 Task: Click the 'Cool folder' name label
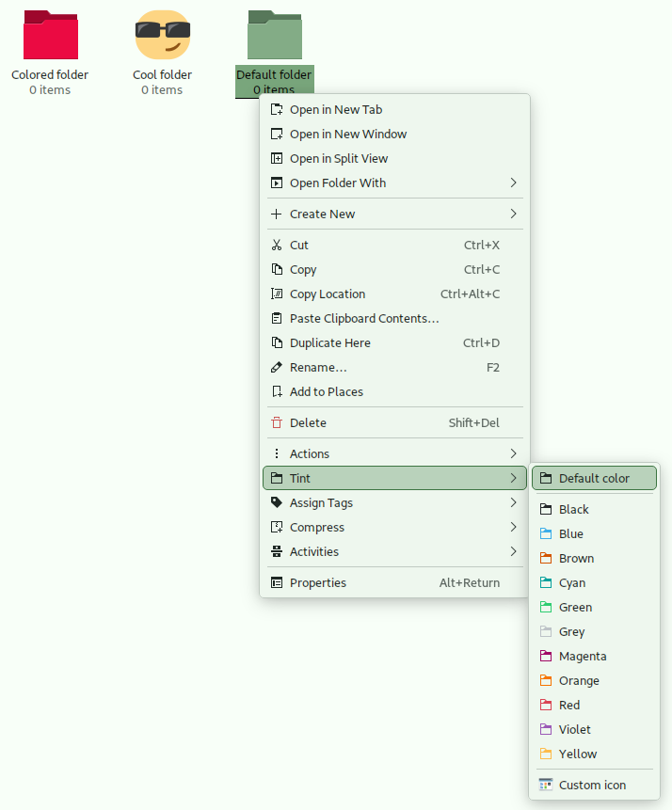162,74
